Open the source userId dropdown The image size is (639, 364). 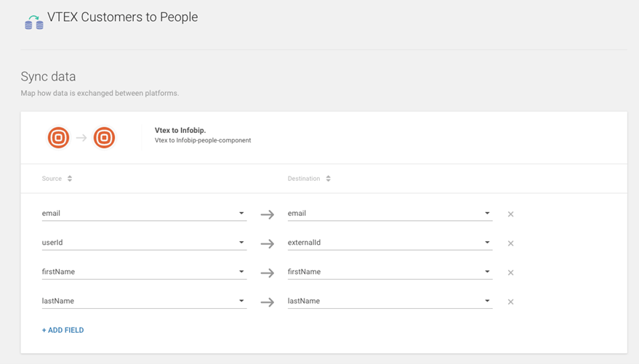pyautogui.click(x=241, y=243)
